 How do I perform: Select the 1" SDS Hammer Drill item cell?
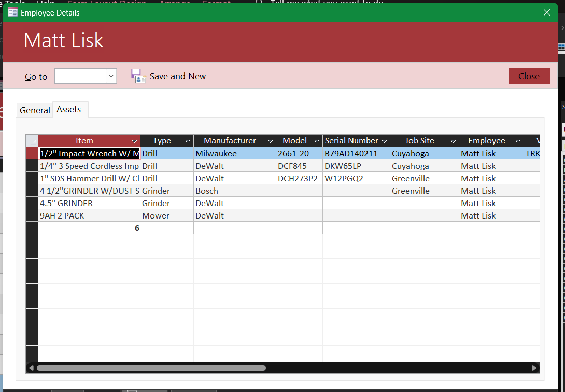pos(89,179)
